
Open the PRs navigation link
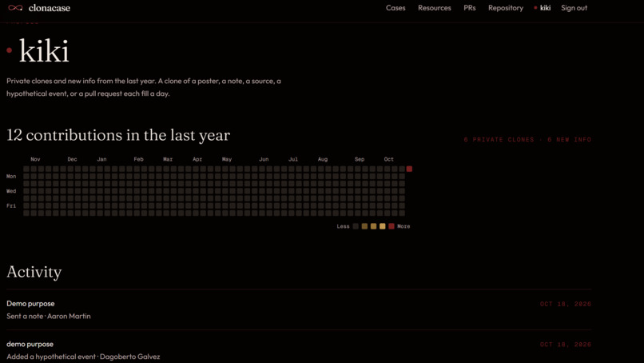[x=470, y=8]
